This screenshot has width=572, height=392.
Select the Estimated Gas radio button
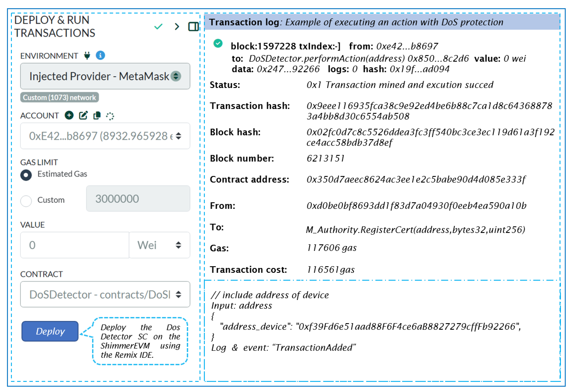26,175
